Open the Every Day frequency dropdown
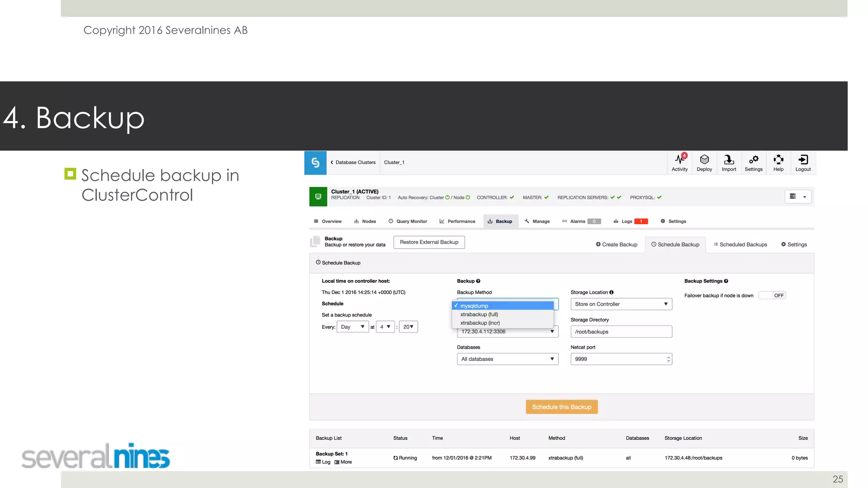 pyautogui.click(x=353, y=327)
